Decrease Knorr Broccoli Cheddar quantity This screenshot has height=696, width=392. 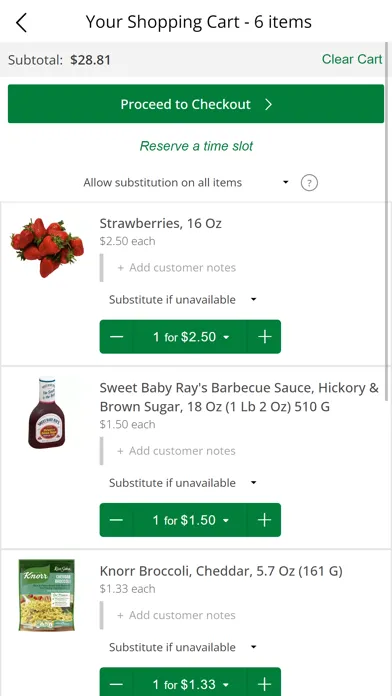tap(116, 684)
